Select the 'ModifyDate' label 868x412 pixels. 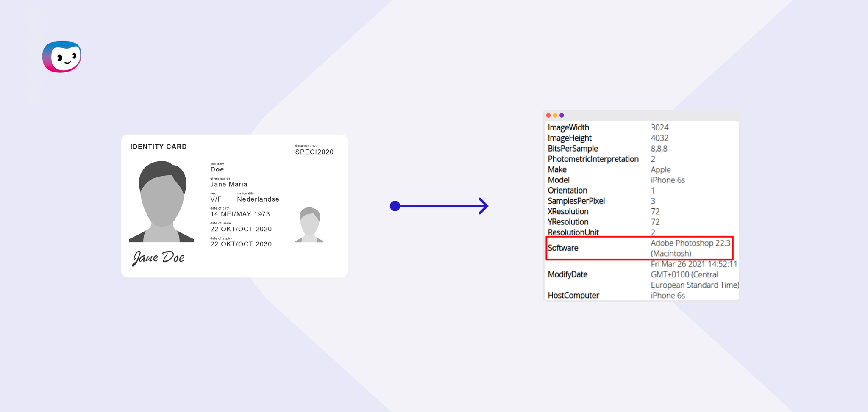[568, 274]
